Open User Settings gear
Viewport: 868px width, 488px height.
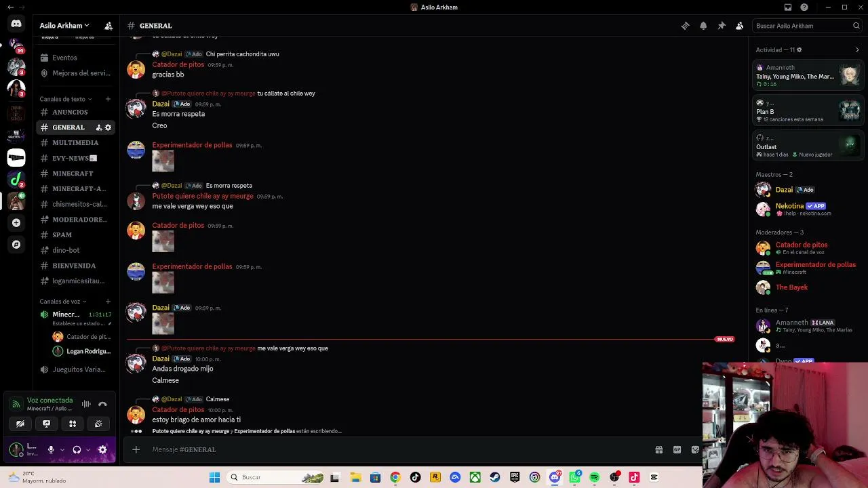102,449
